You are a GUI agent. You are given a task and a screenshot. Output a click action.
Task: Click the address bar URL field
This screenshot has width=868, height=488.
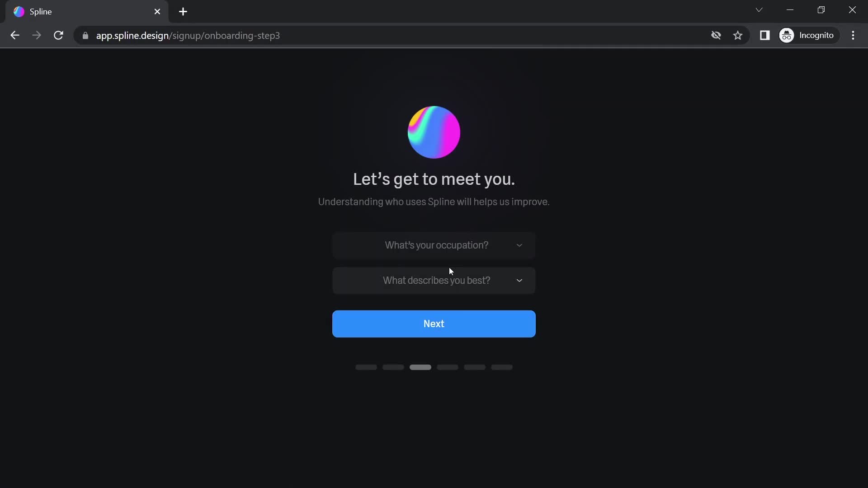[188, 35]
